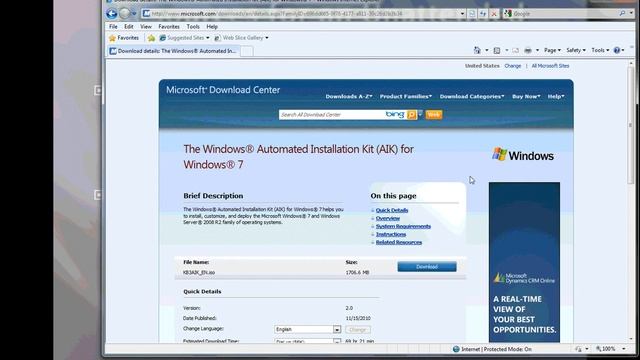Open the View menu

coord(146,27)
